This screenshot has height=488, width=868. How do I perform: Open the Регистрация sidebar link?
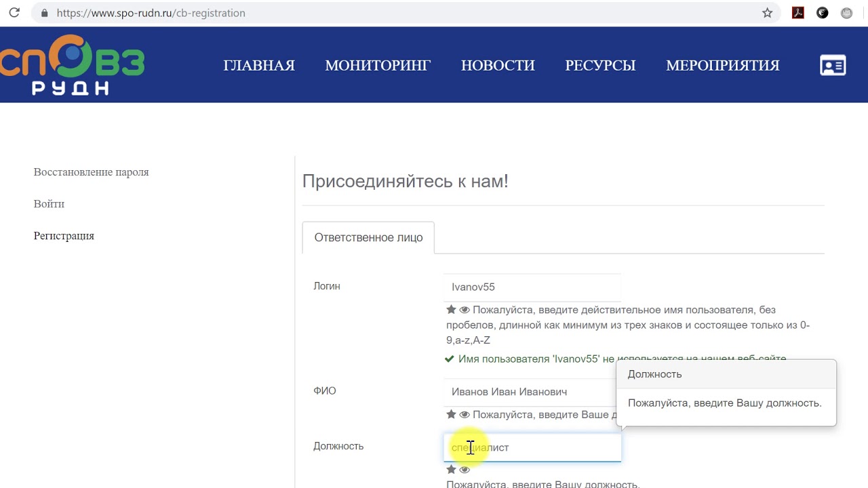point(64,236)
